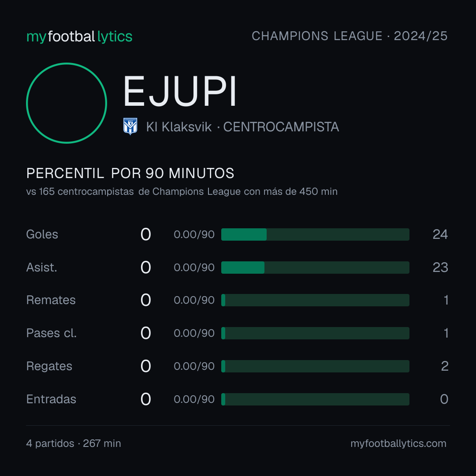Image resolution: width=476 pixels, height=476 pixels.
Task: Click the KI Klaksvik team name
Action: point(179,127)
